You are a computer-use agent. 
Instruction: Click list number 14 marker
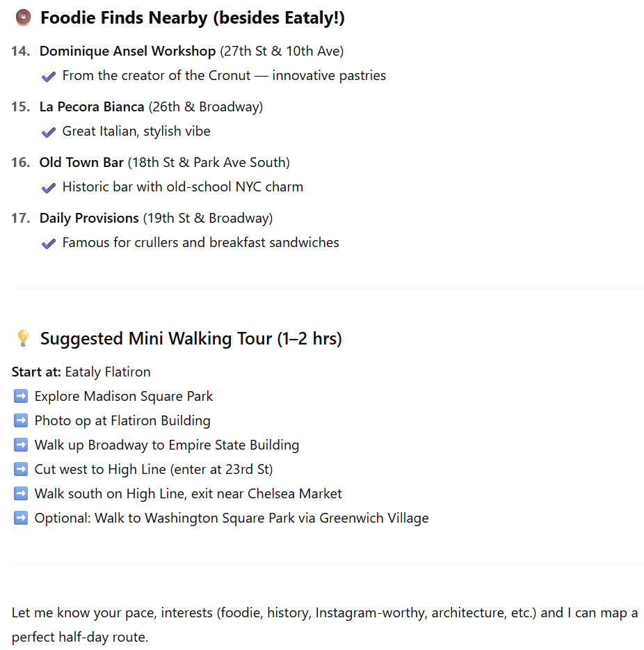tap(21, 51)
